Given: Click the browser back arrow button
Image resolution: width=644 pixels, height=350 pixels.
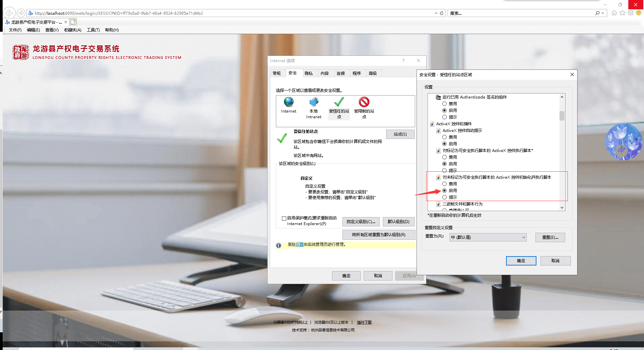Looking at the screenshot, I should (9, 13).
